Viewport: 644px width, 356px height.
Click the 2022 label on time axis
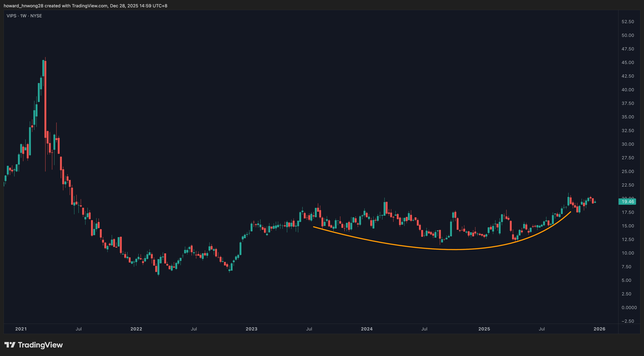click(136, 329)
